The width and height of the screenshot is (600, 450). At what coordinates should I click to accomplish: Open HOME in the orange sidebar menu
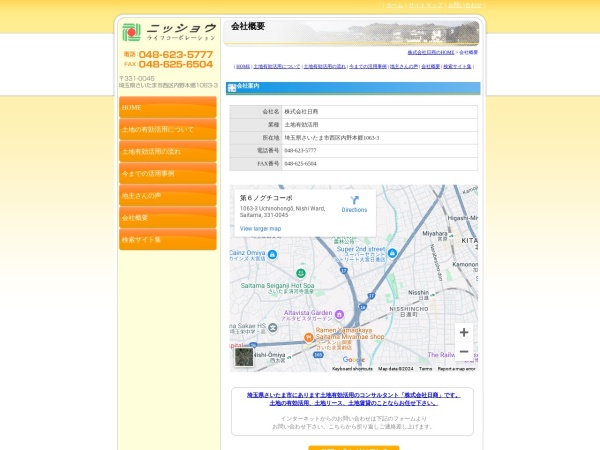[x=168, y=107]
